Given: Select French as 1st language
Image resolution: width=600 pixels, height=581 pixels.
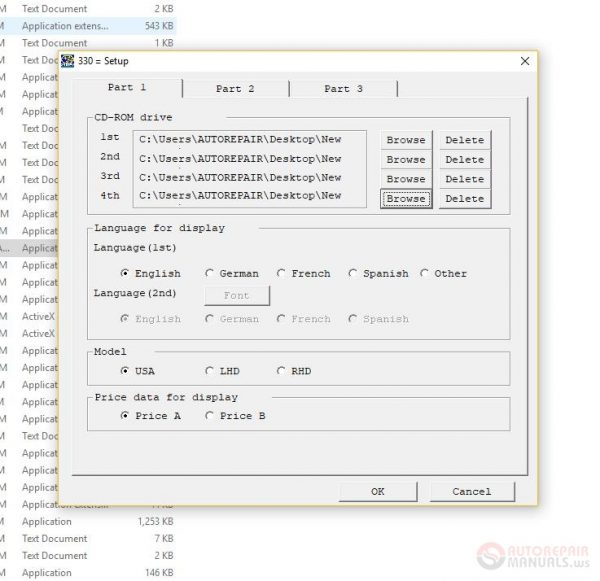Looking at the screenshot, I should [x=303, y=274].
